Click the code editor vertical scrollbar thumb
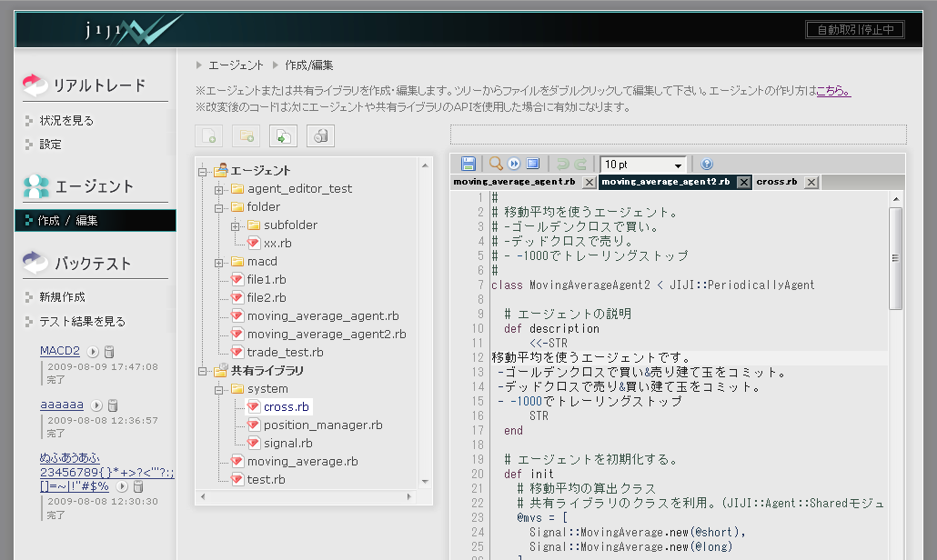Screen dimensions: 937x560 coord(895,258)
